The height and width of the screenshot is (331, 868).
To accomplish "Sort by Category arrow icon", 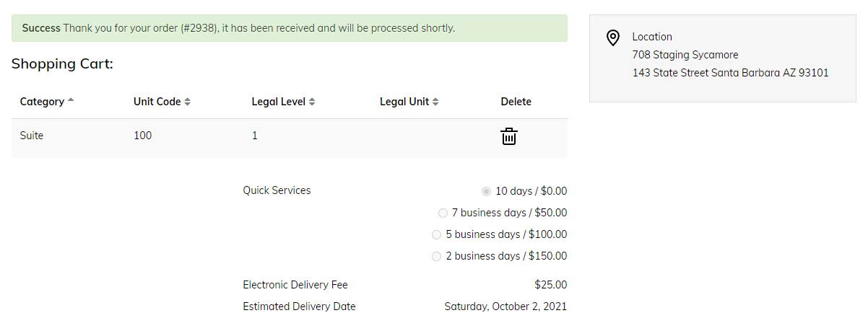I will (71, 100).
